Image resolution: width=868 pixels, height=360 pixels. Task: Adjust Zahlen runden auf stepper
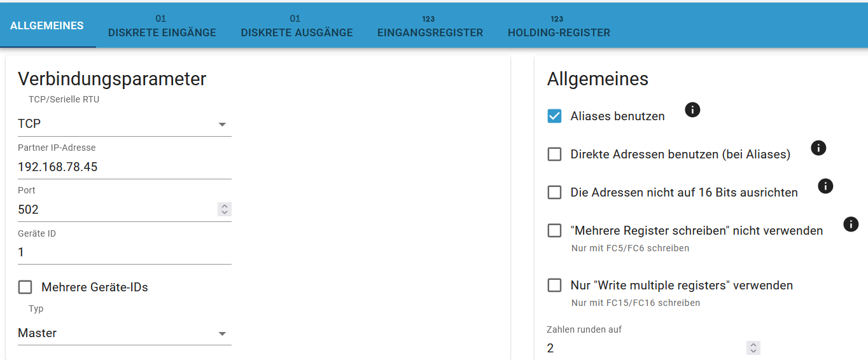753,348
